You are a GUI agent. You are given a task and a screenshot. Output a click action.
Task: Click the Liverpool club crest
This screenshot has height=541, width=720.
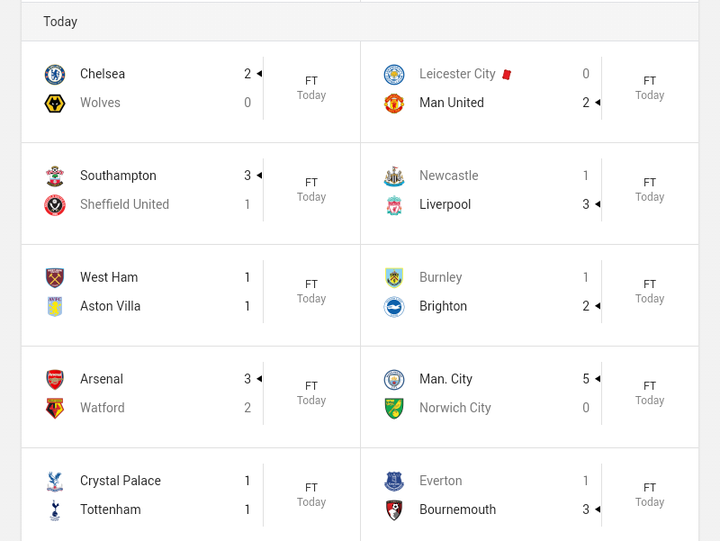pyautogui.click(x=394, y=205)
